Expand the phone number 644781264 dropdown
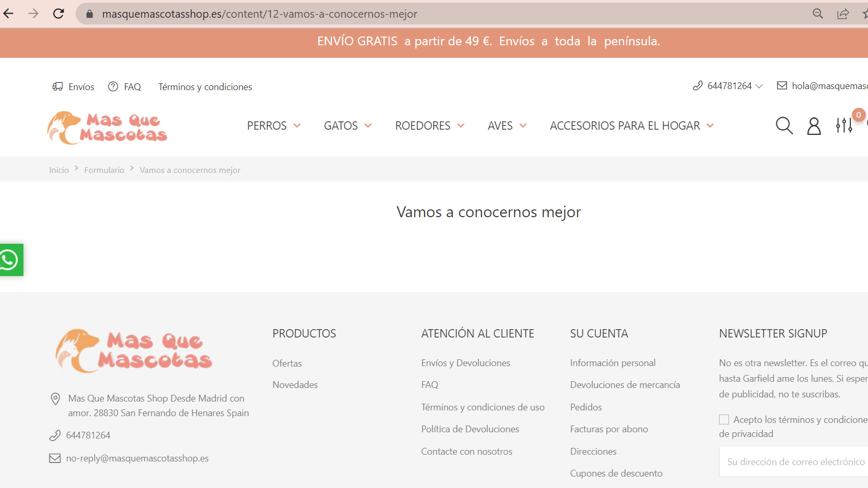868x488 pixels. click(x=759, y=86)
